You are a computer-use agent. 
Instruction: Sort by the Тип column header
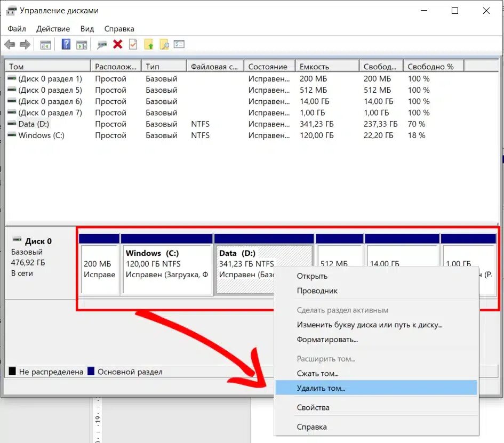(164, 67)
